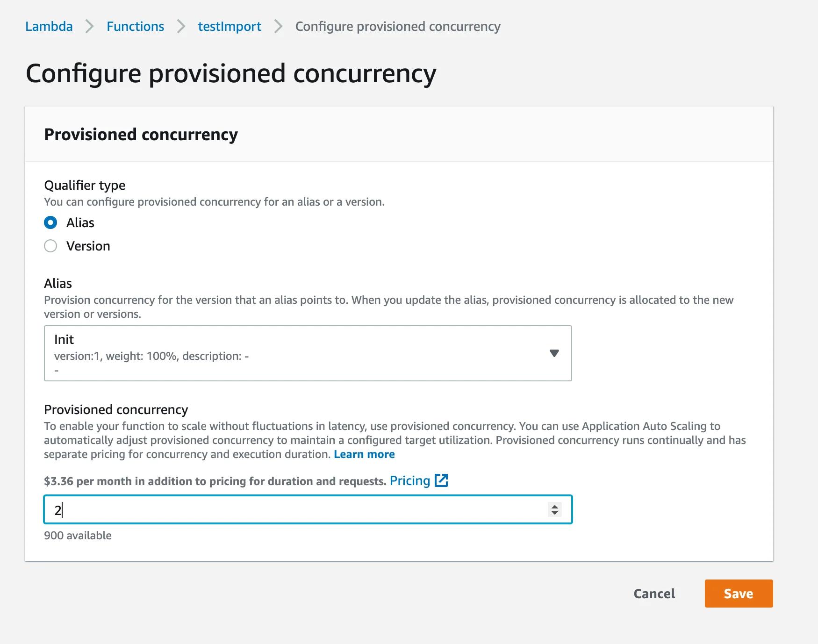Click the breadcrumb chevron right after Lambda
818x644 pixels.
89,27
